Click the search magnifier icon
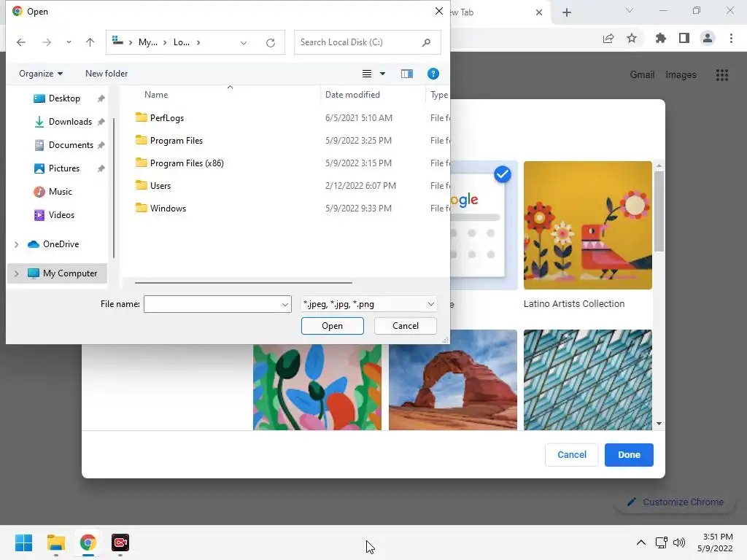The image size is (747, 560). [x=426, y=42]
